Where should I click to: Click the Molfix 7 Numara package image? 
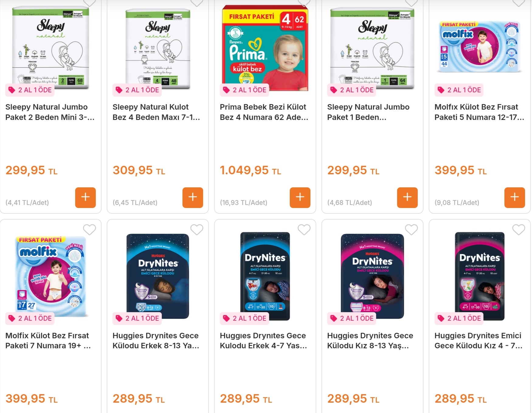click(51, 277)
